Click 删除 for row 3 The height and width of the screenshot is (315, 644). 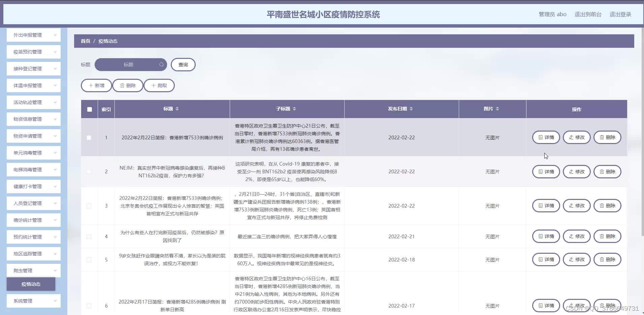pos(607,206)
